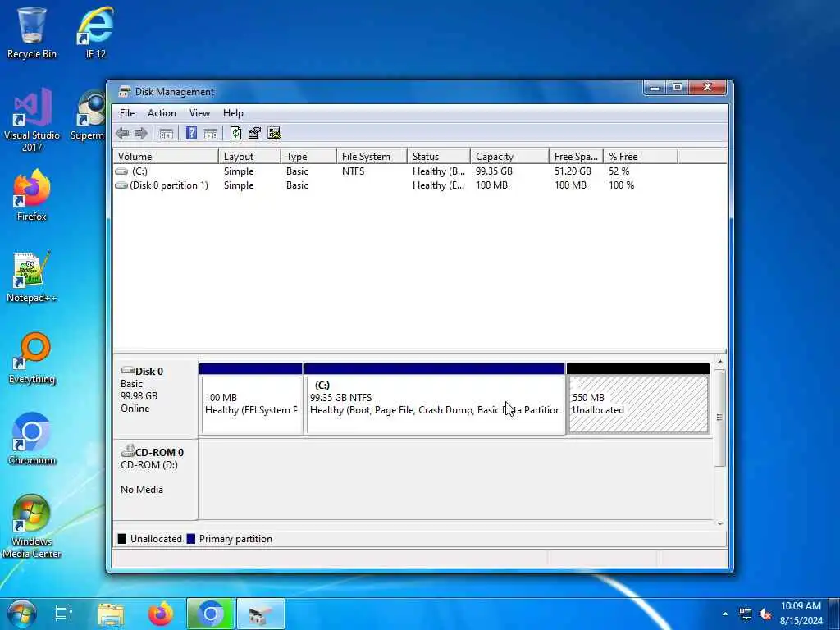Select the 100 MB EFI System partition block

pyautogui.click(x=250, y=399)
